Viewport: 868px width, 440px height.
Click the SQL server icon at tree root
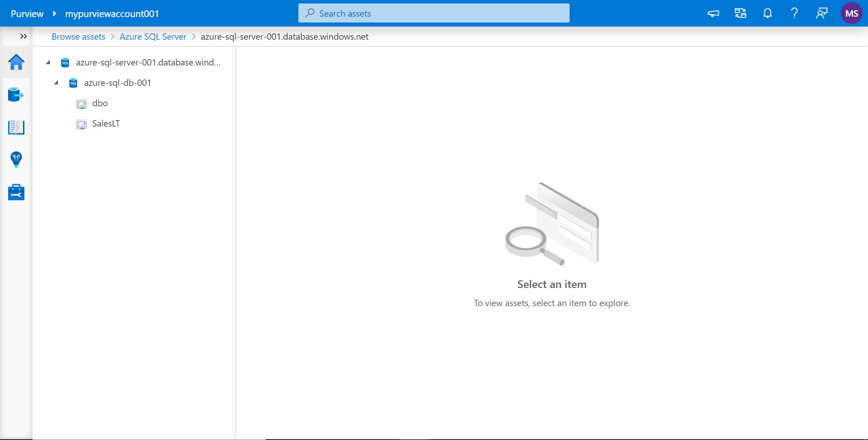click(65, 63)
